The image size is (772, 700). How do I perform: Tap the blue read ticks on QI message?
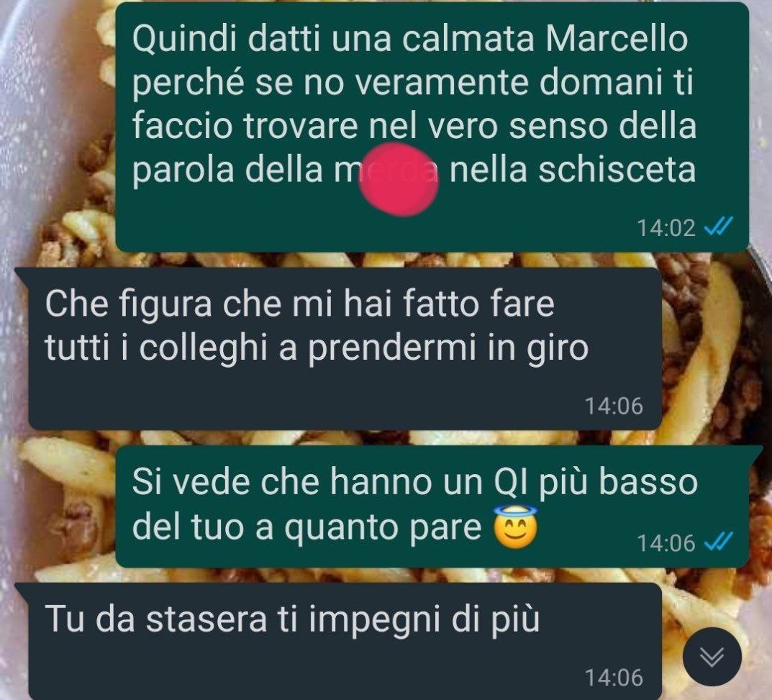(719, 542)
